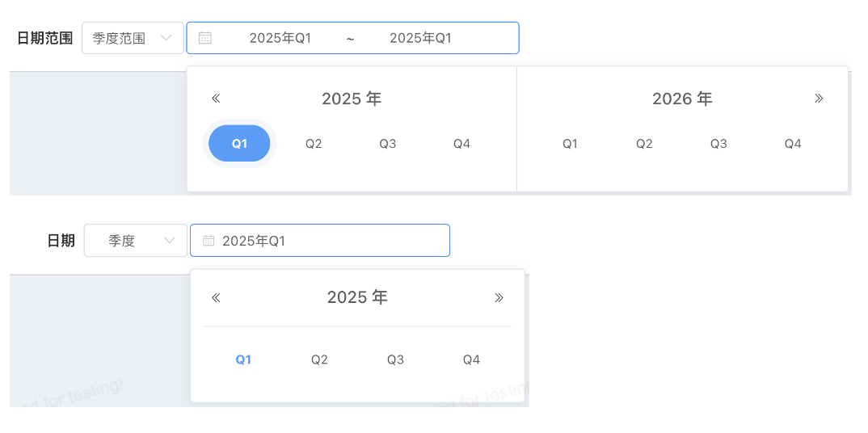Image resolution: width=868 pixels, height=433 pixels.
Task: Select Q3 in single quarter picker
Action: click(x=395, y=359)
